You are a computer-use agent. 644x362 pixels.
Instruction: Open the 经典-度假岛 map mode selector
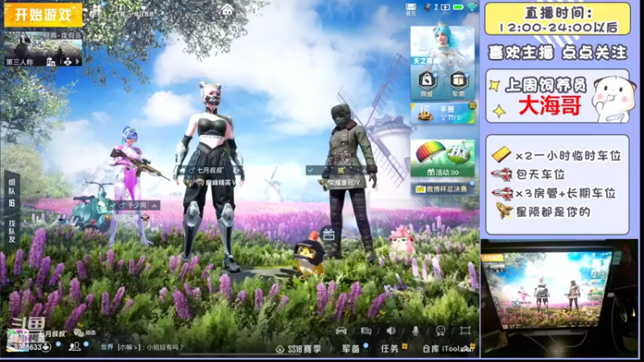43,49
